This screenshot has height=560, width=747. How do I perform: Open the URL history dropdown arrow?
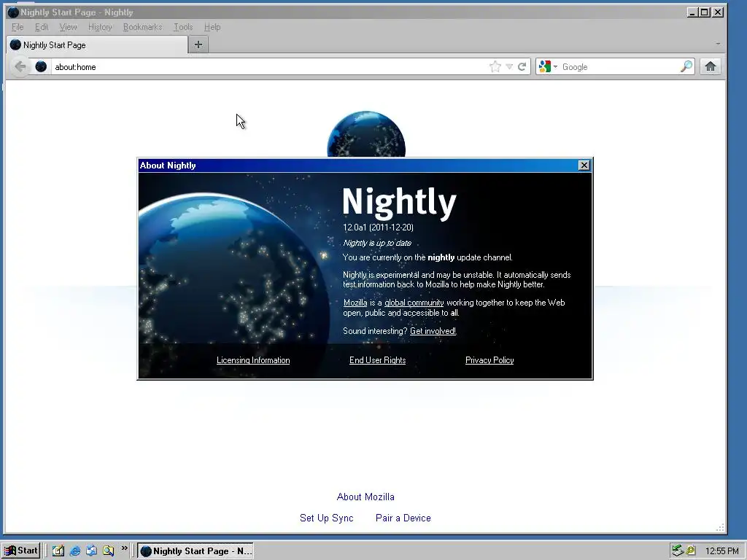click(509, 66)
